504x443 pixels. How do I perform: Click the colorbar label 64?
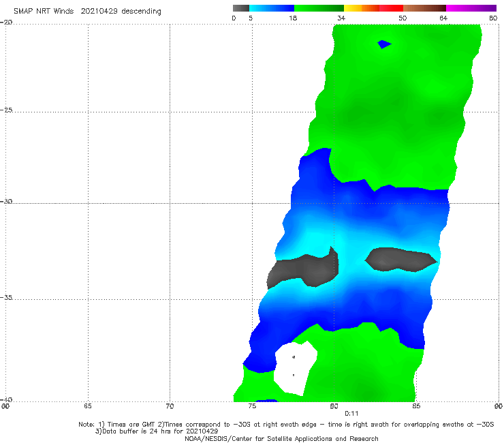443,18
